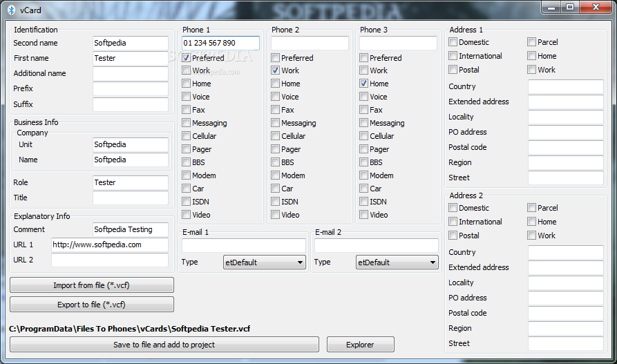Focus the Second name field
The height and width of the screenshot is (364, 617).
(131, 43)
